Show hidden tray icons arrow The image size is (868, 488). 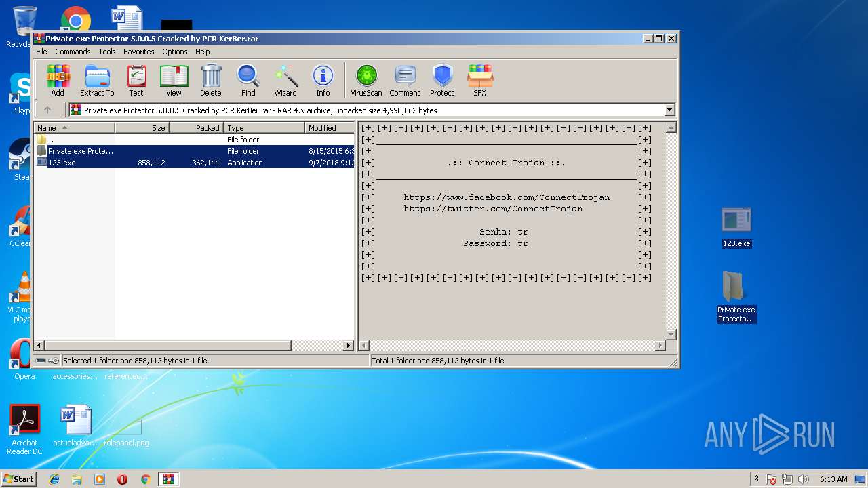pos(756,479)
